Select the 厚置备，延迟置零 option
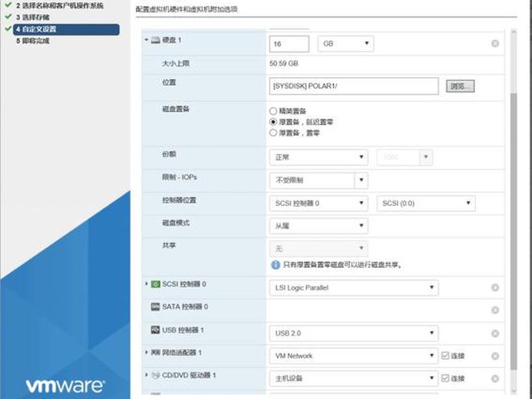 coord(273,122)
